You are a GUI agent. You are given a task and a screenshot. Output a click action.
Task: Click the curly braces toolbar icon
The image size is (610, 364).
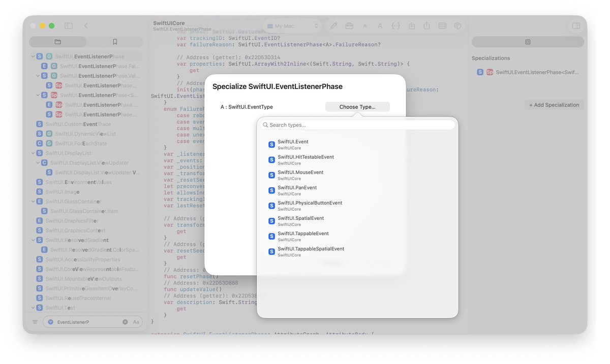point(395,25)
